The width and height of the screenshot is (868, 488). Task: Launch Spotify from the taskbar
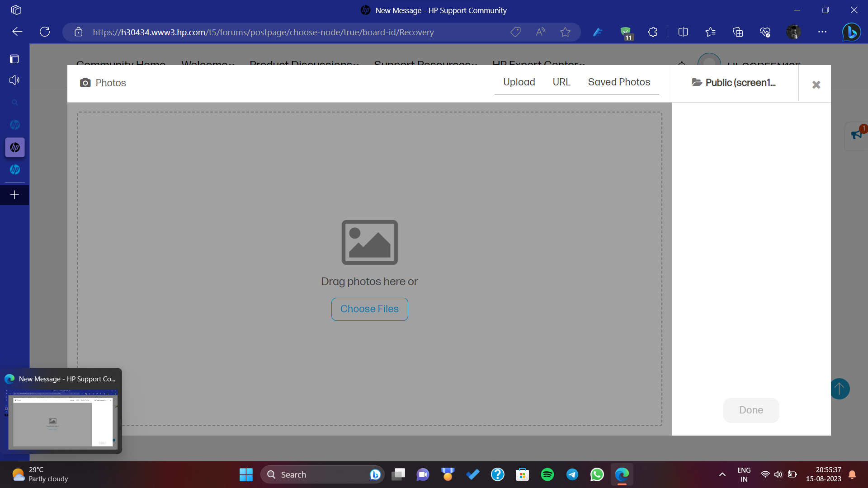[547, 474]
